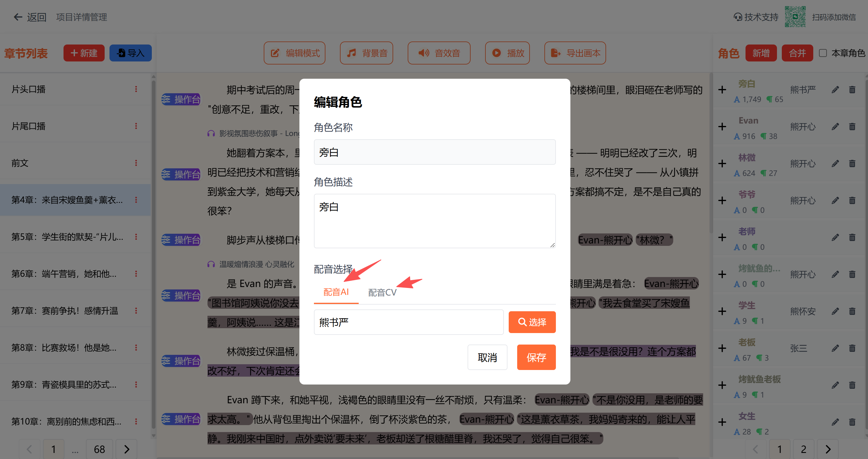This screenshot has width=868, height=459.
Task: Toggle the 本章角色 checkbox
Action: point(823,53)
